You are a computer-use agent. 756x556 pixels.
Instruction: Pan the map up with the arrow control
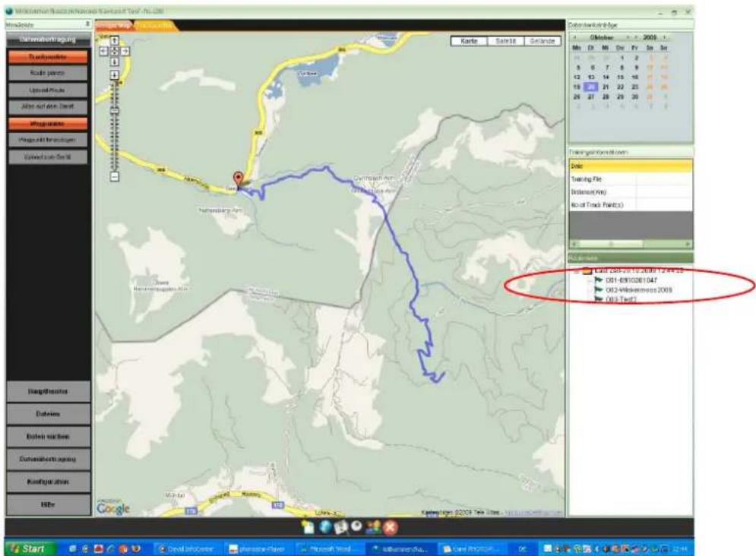point(114,41)
